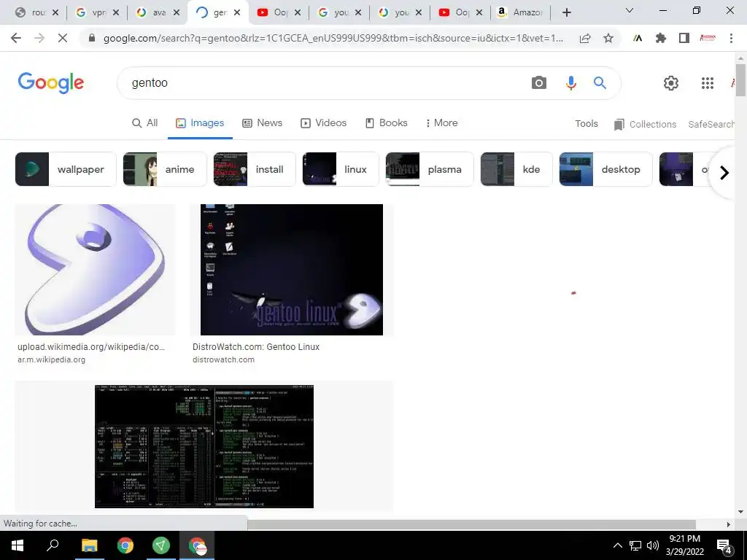Open File Explorer from taskbar
The height and width of the screenshot is (560, 747).
[89, 545]
